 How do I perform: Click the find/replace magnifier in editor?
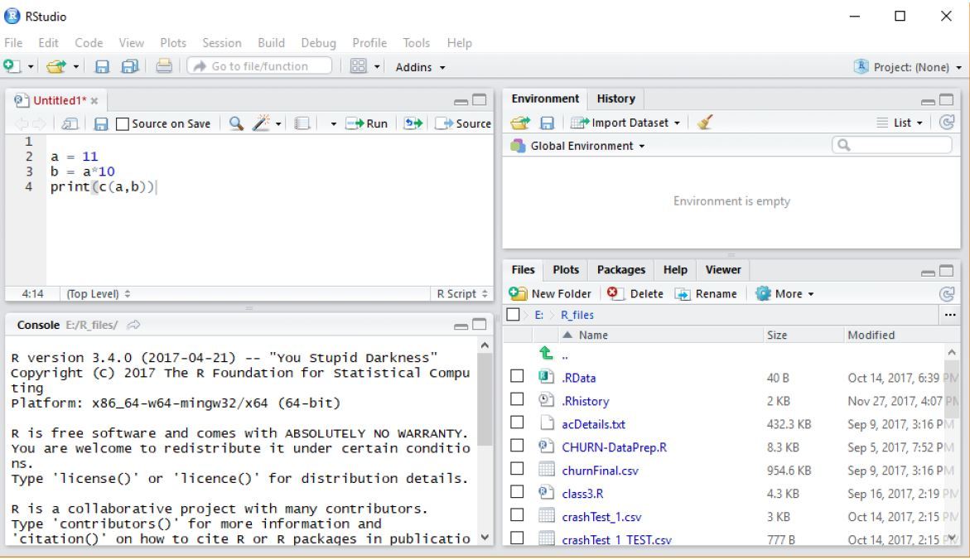(x=235, y=123)
